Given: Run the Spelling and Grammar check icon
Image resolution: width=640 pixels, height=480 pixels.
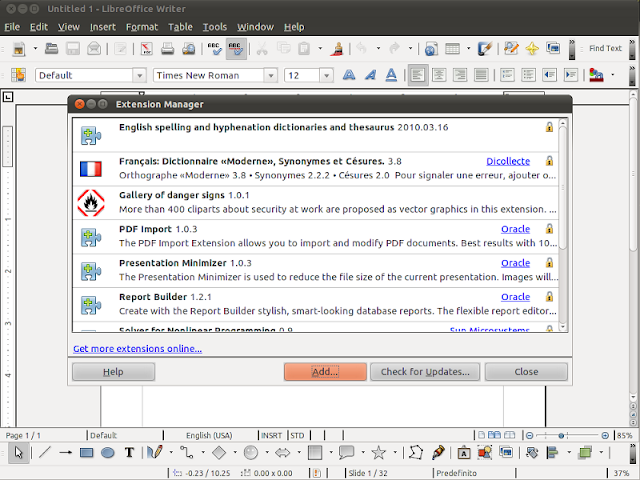Looking at the screenshot, I should point(215,49).
